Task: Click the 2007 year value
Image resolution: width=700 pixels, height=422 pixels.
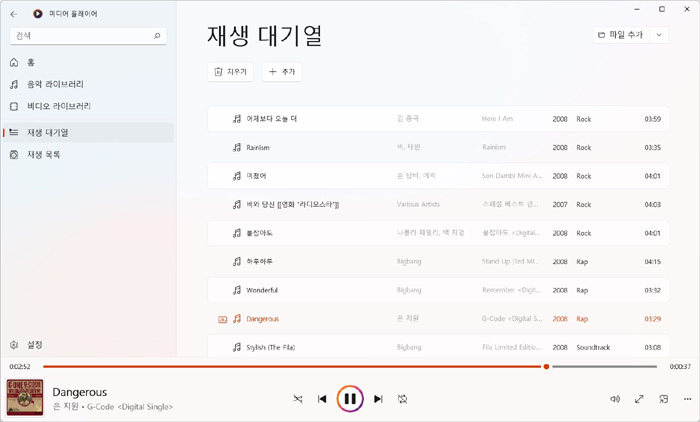Action: click(560, 205)
